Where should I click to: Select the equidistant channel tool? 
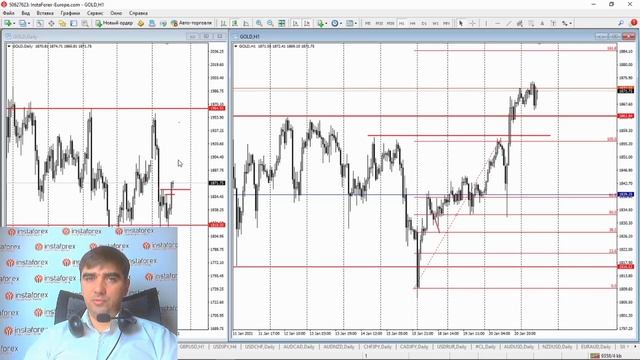tap(520, 23)
